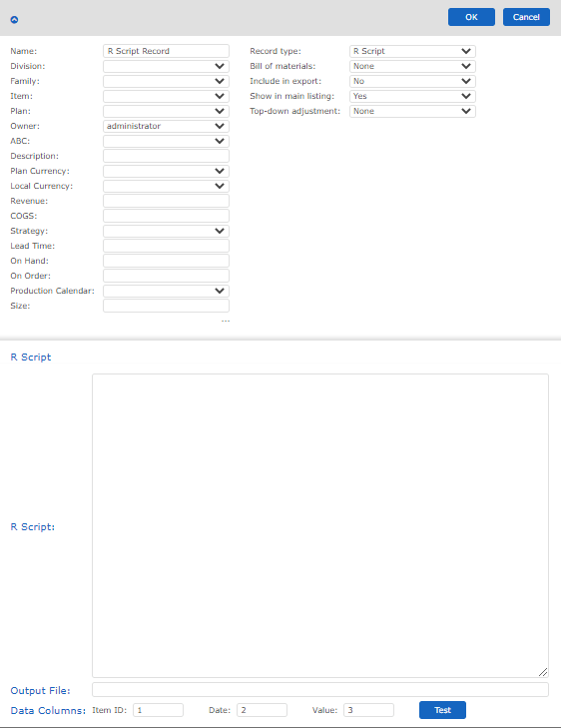Run the R script with Test button

[x=442, y=710]
